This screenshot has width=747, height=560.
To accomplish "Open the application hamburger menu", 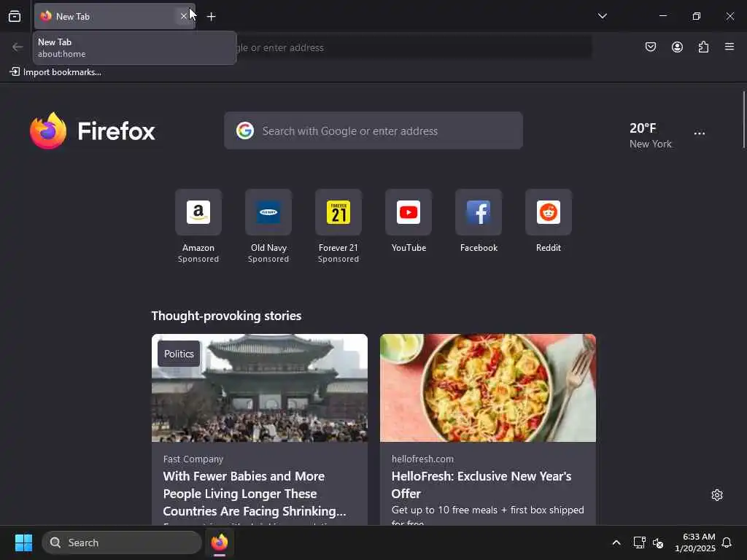I will (x=729, y=47).
